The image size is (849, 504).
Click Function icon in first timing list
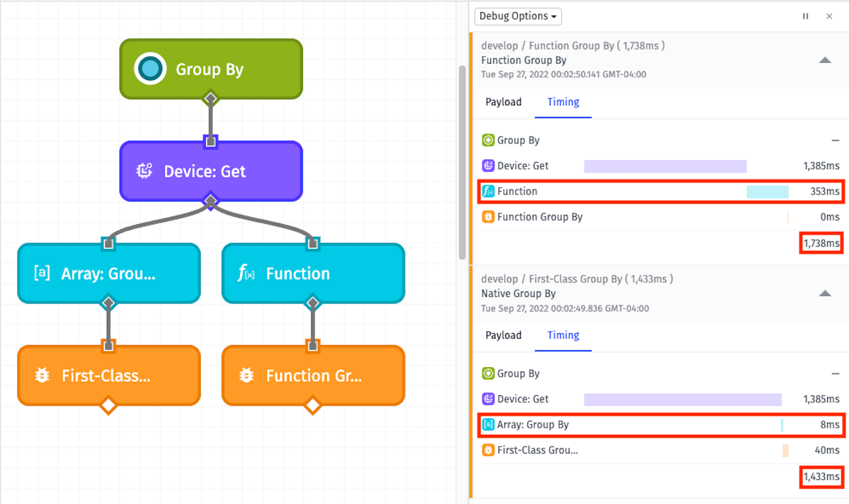[x=488, y=192]
